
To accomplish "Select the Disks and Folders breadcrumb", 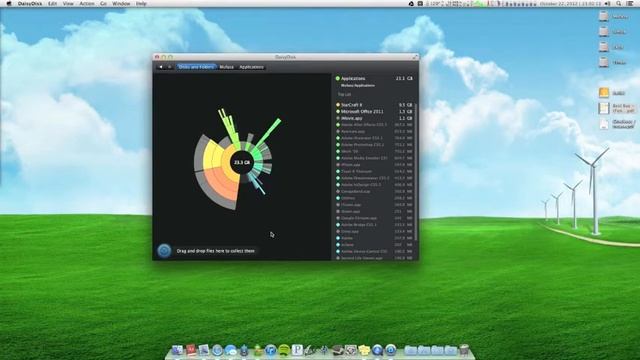I will [196, 67].
